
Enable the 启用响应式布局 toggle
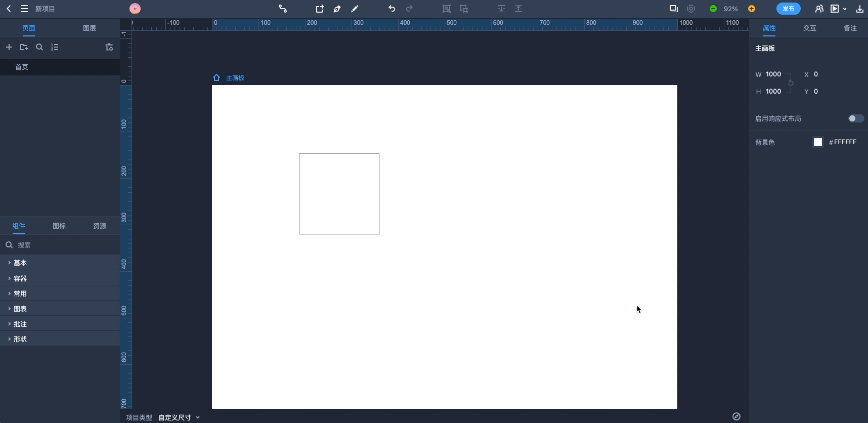[x=855, y=118]
